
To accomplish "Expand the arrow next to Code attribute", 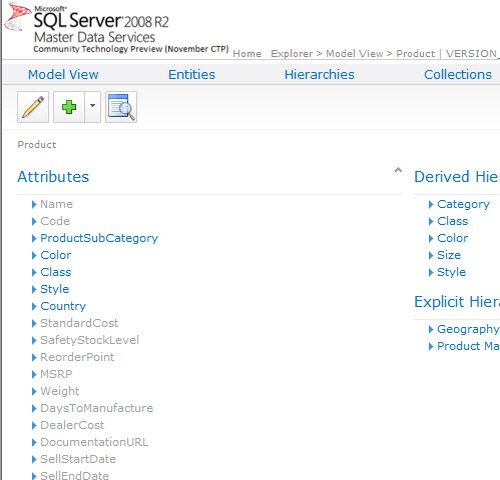I will tap(34, 221).
